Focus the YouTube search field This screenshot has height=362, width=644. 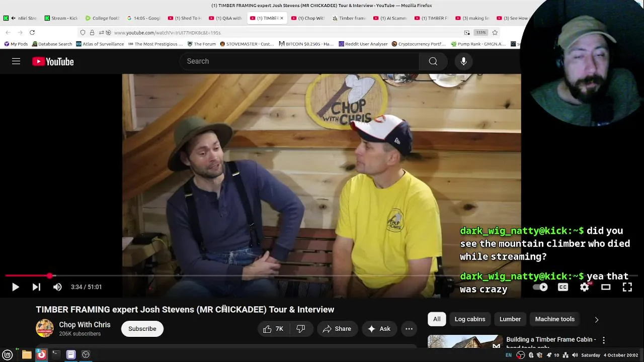(299, 61)
